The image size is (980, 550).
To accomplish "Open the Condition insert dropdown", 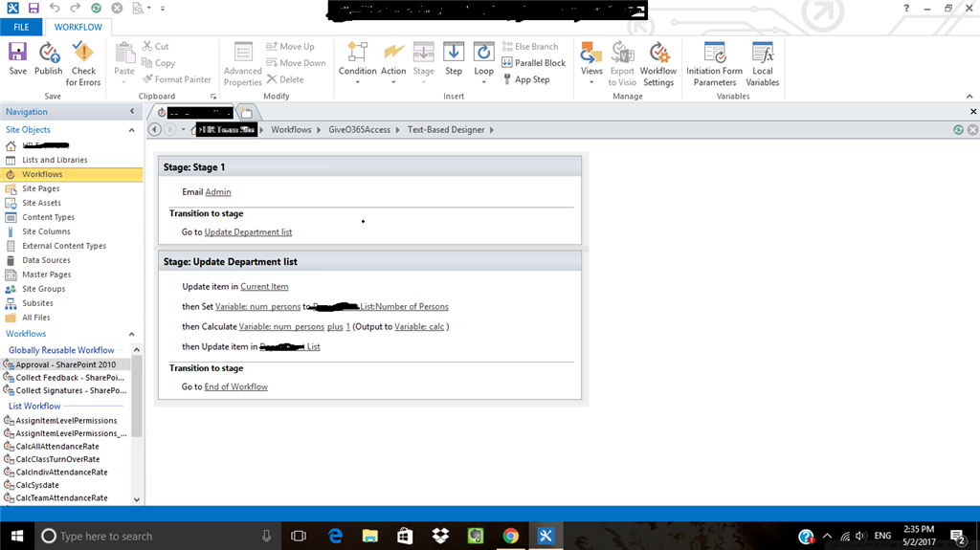I will click(x=358, y=64).
